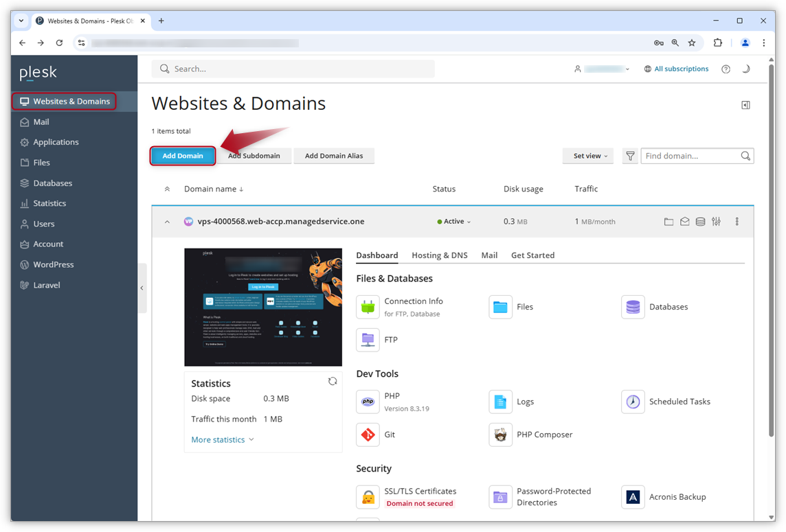Open SSL/TLS Certificates icon
Viewport: 786px width, 532px height.
(368, 496)
